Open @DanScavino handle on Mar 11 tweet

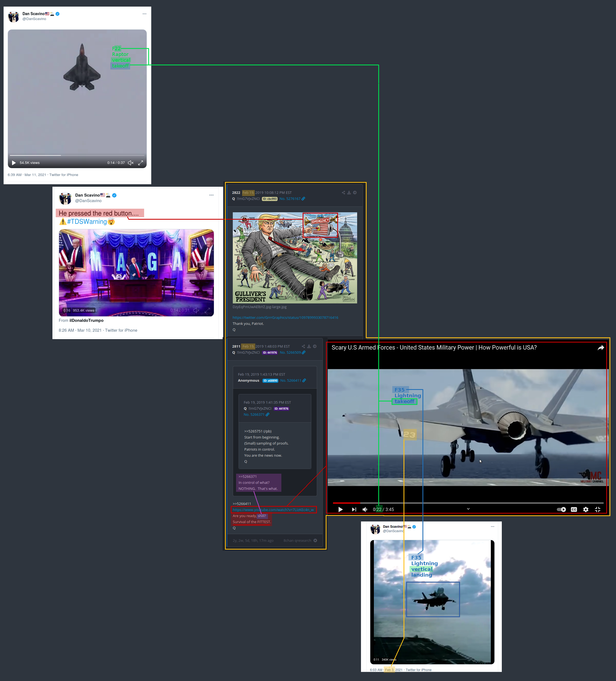pyautogui.click(x=34, y=19)
